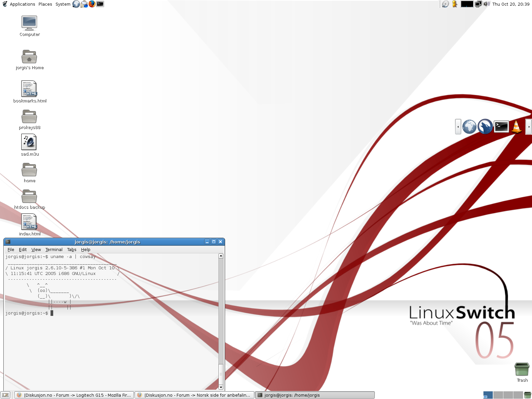Click the yellow messenger buddy tray icon

[455, 4]
